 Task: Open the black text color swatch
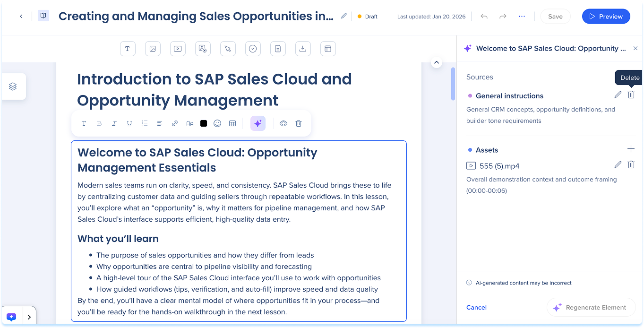tap(204, 123)
